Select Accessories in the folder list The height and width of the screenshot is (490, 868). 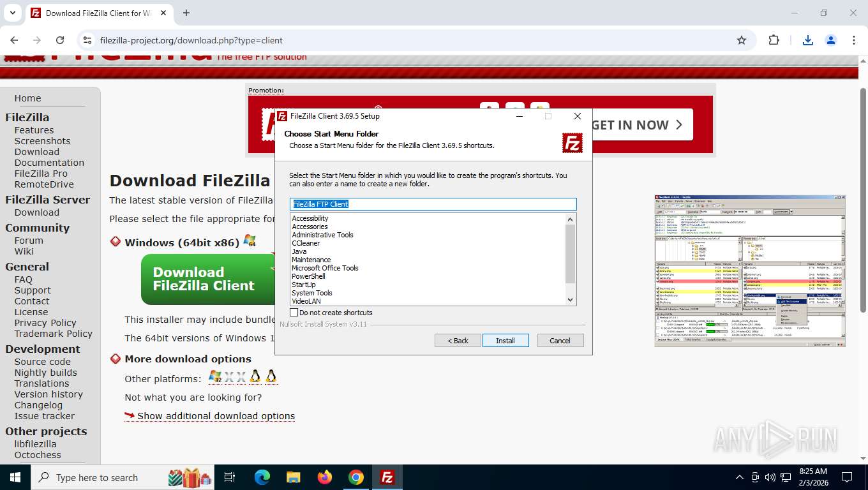[x=310, y=226]
